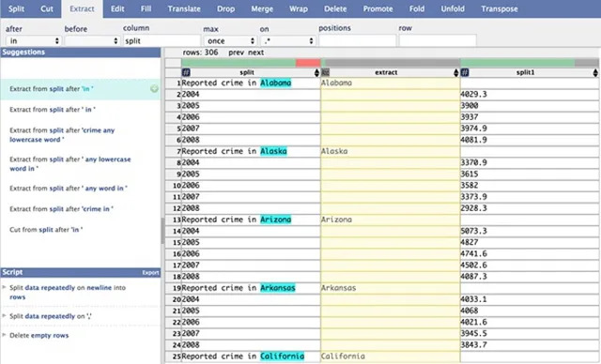Click the extract preview cell 'Arkansas'
This screenshot has height=364, width=601.
[391, 288]
